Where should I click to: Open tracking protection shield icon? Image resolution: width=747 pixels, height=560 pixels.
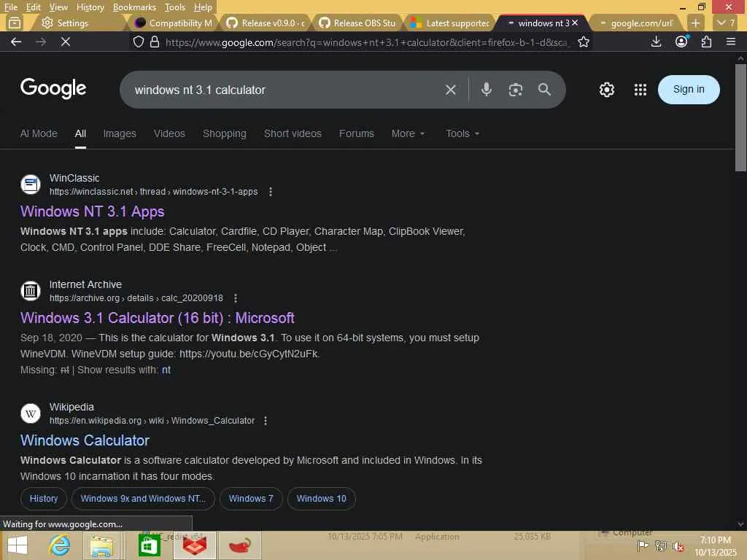pyautogui.click(x=138, y=42)
